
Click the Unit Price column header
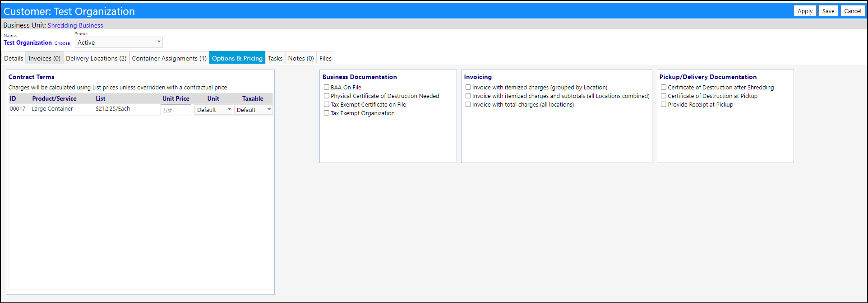coord(176,98)
